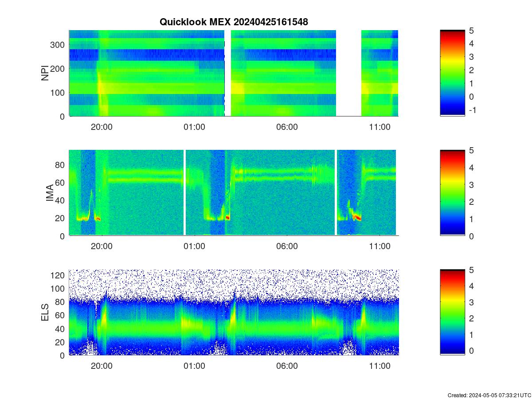Click the 06:00 tick under the IMA plot
The image size is (532, 399).
coord(287,246)
